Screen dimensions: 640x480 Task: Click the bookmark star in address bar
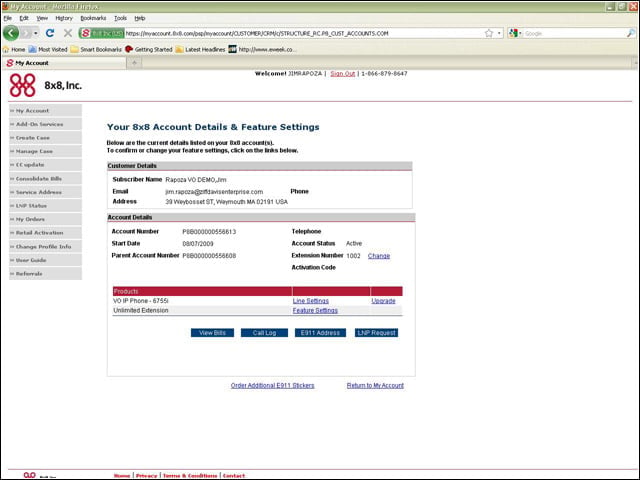[x=489, y=33]
